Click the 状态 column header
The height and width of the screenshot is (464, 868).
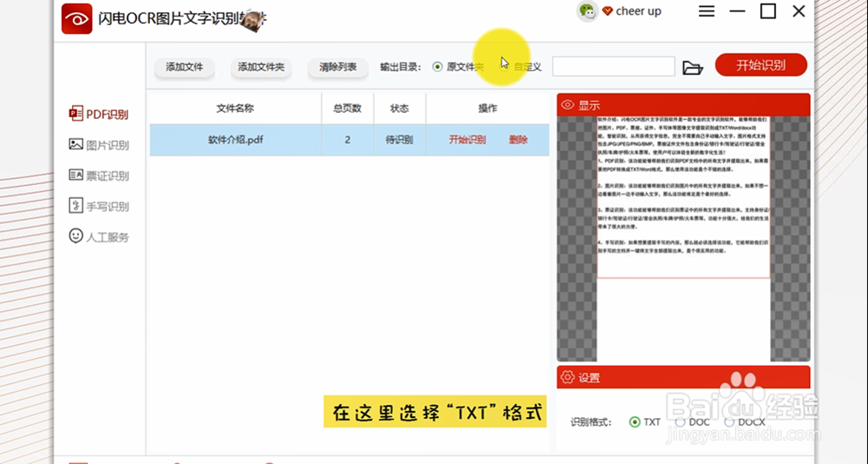click(399, 109)
